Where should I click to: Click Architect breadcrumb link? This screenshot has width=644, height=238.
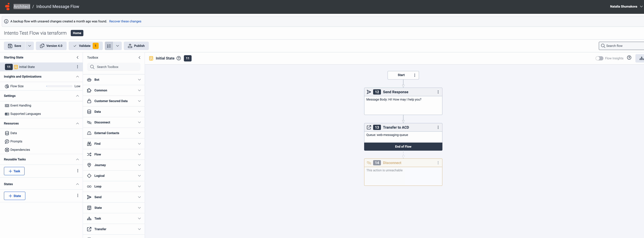click(22, 6)
